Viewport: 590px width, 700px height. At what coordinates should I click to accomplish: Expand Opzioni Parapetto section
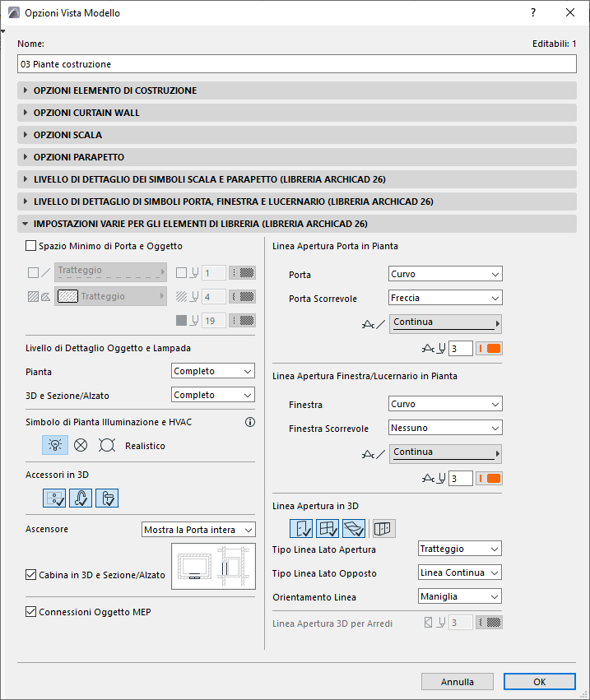click(297, 157)
